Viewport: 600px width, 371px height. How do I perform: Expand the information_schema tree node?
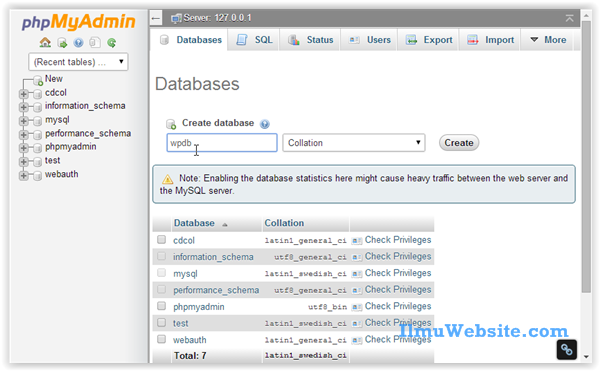(x=23, y=107)
